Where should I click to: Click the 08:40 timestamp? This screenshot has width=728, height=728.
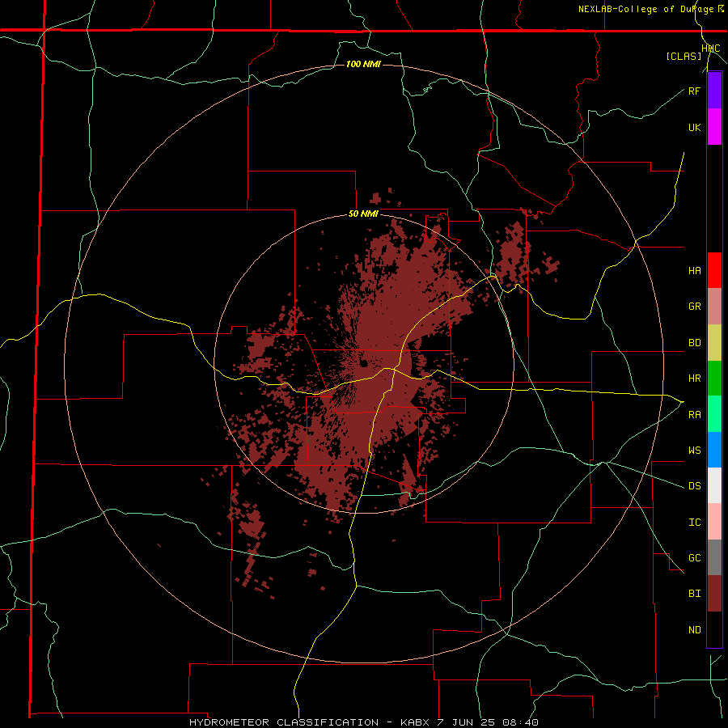point(522,722)
